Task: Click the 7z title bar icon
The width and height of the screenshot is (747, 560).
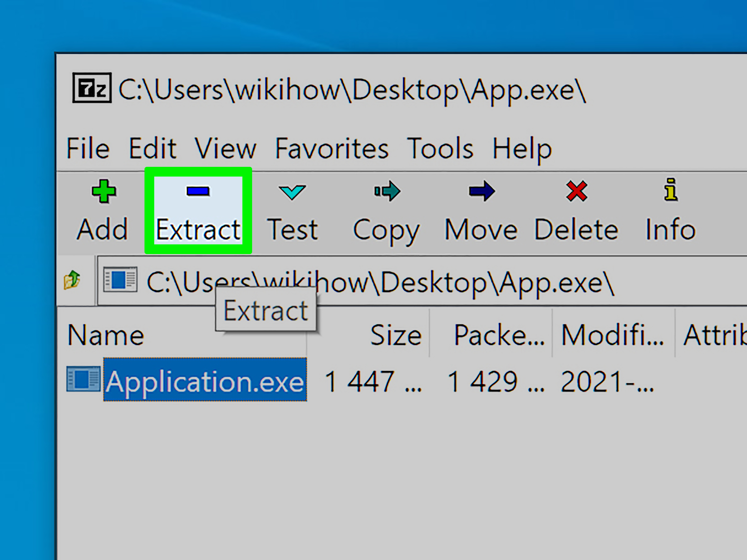Action: (x=92, y=88)
